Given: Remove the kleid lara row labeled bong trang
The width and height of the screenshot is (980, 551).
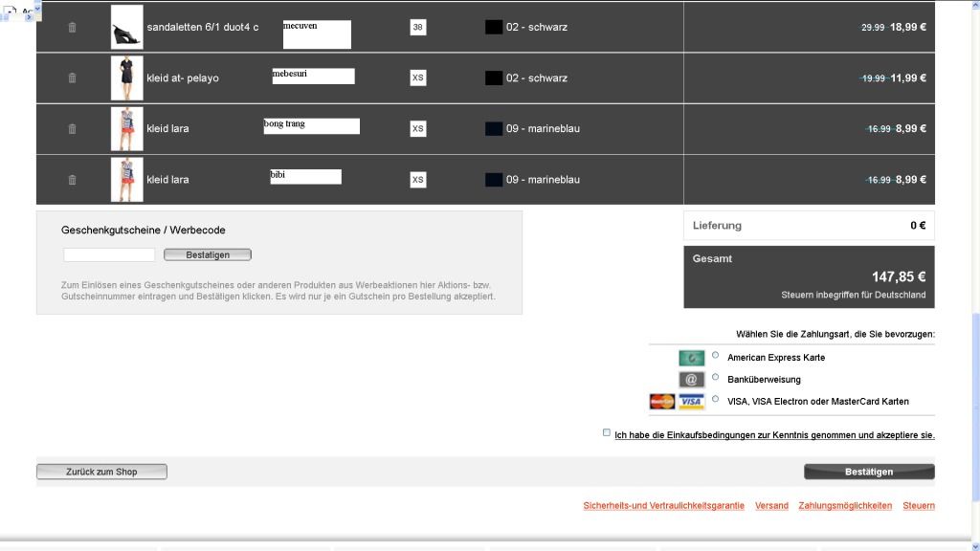Looking at the screenshot, I should [72, 129].
